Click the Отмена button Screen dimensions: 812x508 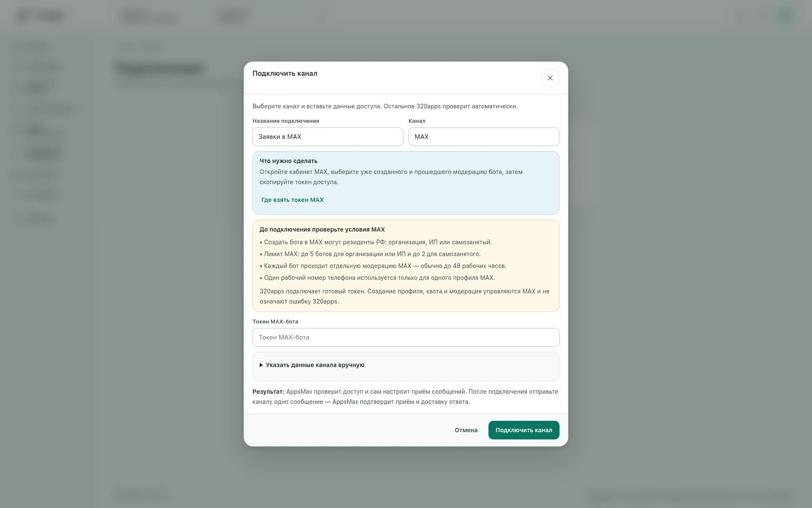point(466,430)
